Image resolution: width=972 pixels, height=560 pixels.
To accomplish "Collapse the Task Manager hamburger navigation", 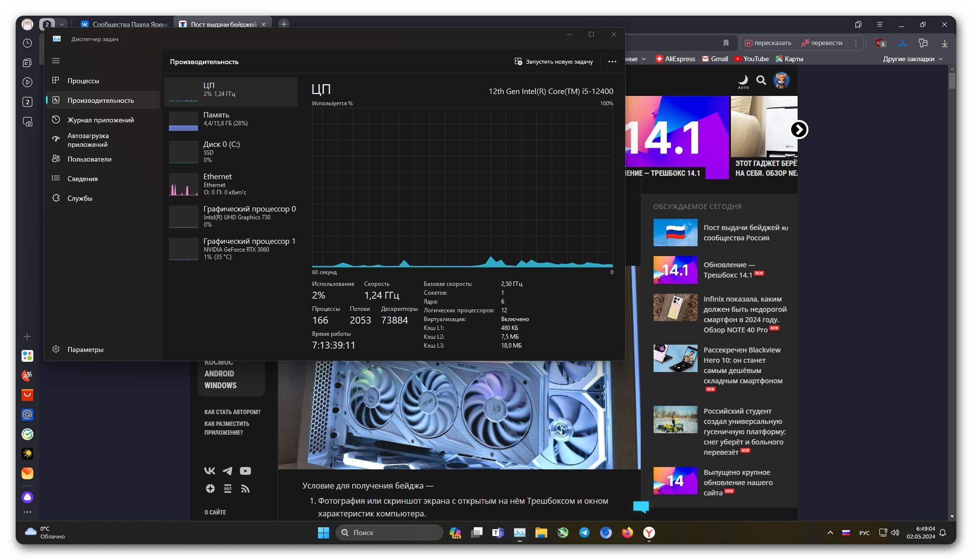I will click(x=56, y=61).
